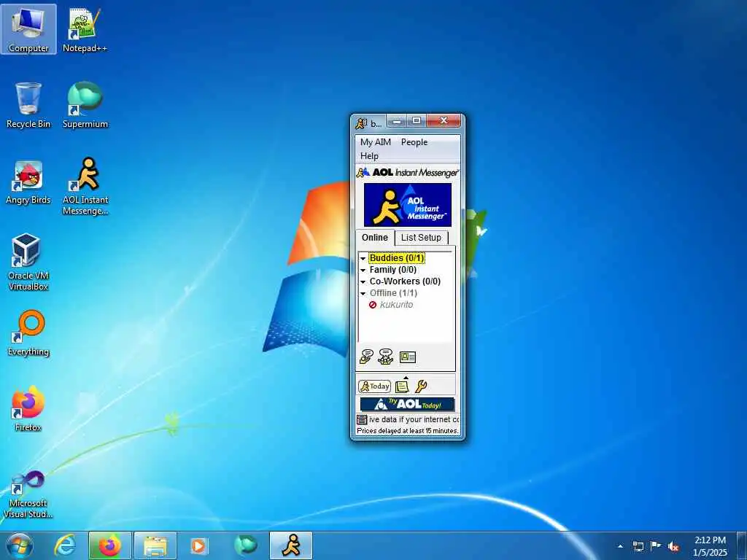Click the Action Center flag icon
747x560 pixels.
(x=656, y=546)
